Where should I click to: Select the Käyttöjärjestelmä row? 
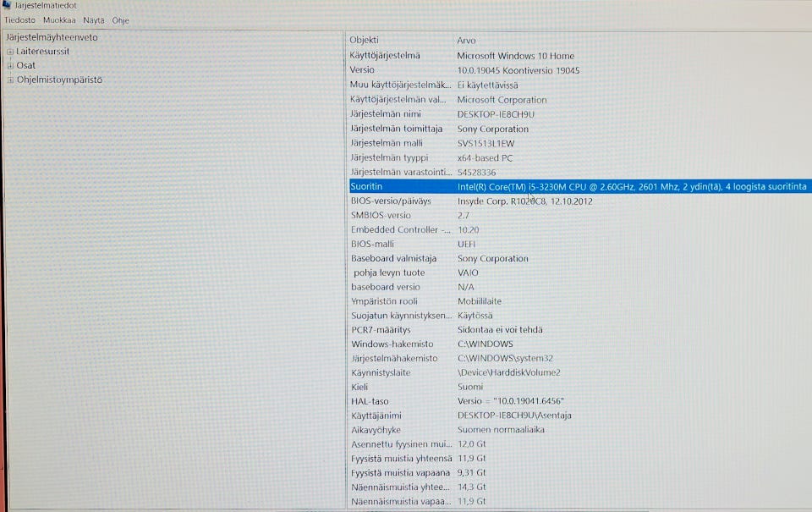(x=385, y=56)
